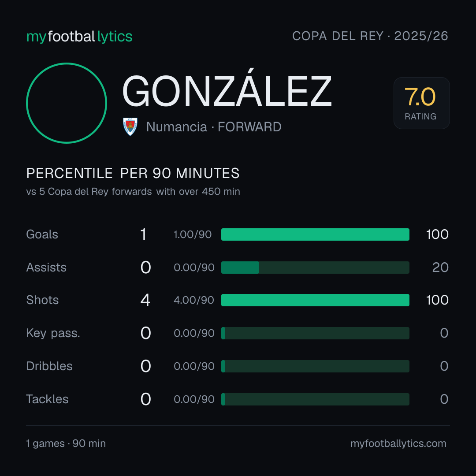Click the empty player photo circle

pos(67,103)
